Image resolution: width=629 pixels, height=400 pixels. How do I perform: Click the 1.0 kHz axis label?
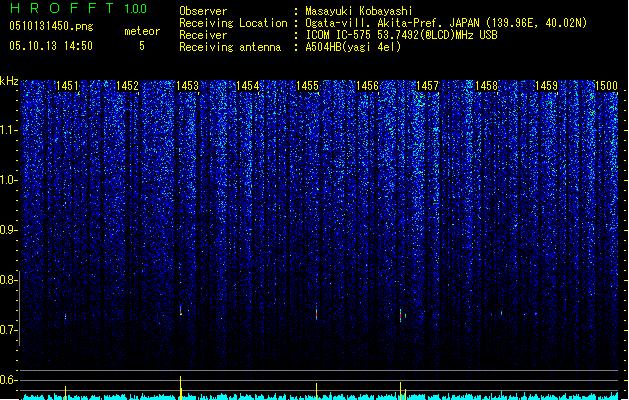(x=9, y=180)
